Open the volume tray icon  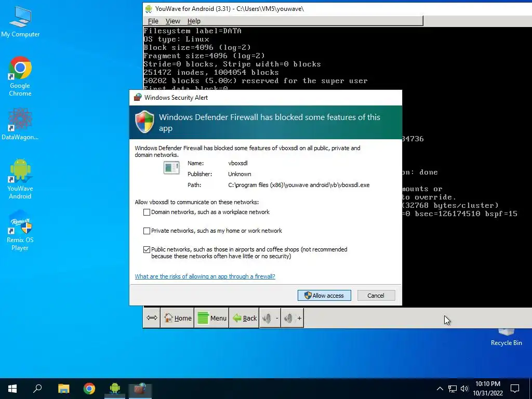click(464, 389)
